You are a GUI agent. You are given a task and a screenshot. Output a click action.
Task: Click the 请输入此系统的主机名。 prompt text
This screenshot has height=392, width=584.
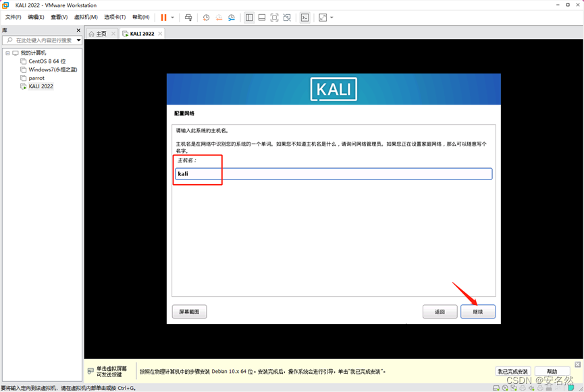pyautogui.click(x=203, y=131)
